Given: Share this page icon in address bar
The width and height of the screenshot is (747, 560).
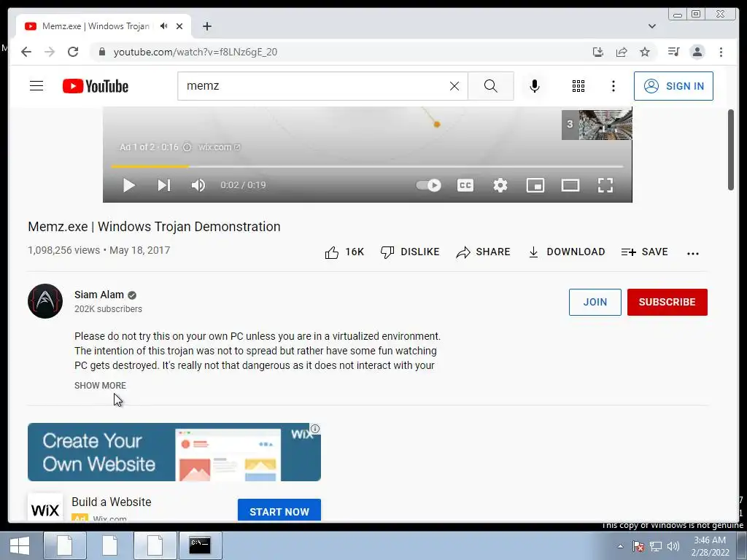Looking at the screenshot, I should pyautogui.click(x=622, y=52).
